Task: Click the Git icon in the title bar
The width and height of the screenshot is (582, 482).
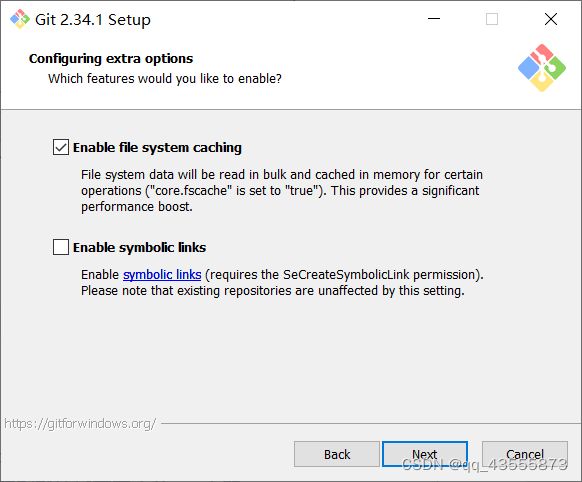Action: [20, 19]
